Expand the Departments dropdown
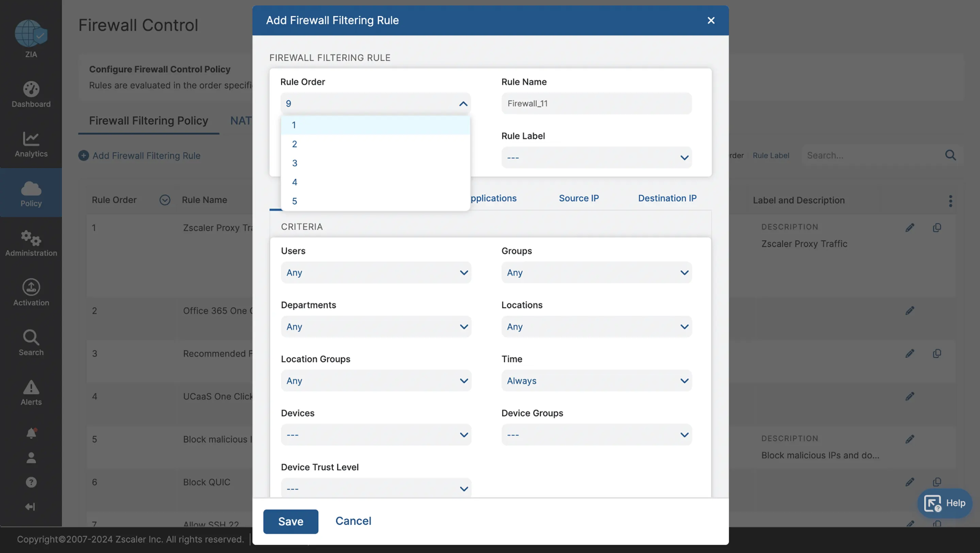This screenshot has width=980, height=553. [376, 326]
